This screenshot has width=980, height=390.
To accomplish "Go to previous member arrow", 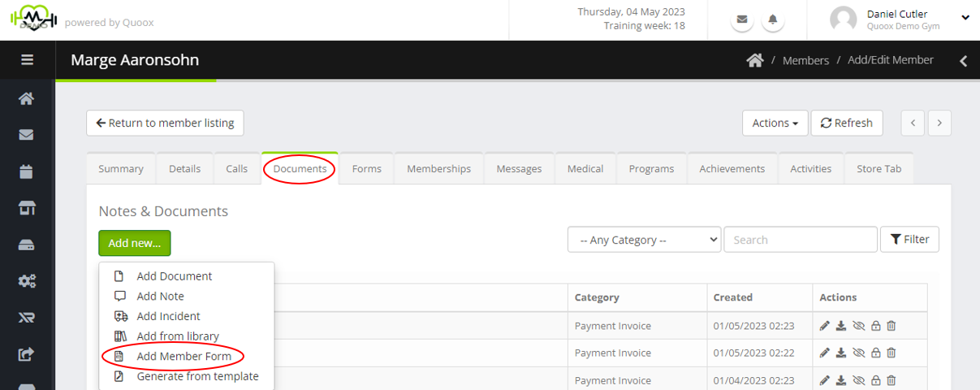I will (x=913, y=123).
